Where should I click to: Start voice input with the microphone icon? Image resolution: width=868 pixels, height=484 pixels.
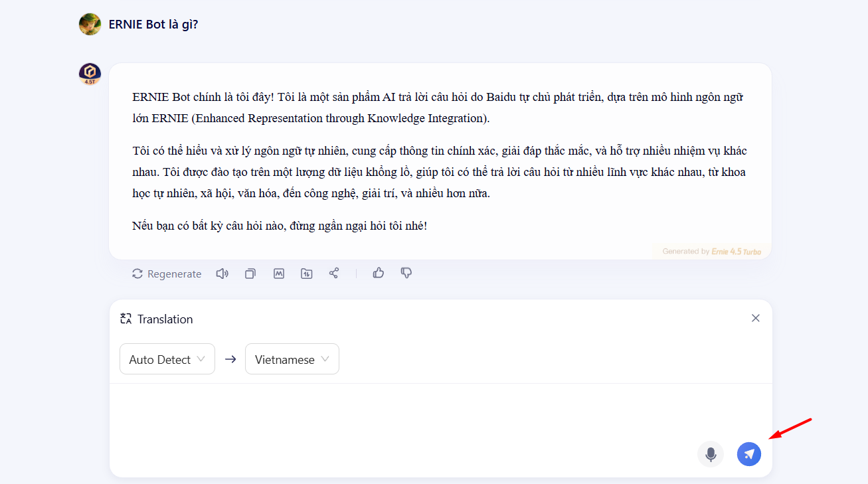pyautogui.click(x=711, y=454)
